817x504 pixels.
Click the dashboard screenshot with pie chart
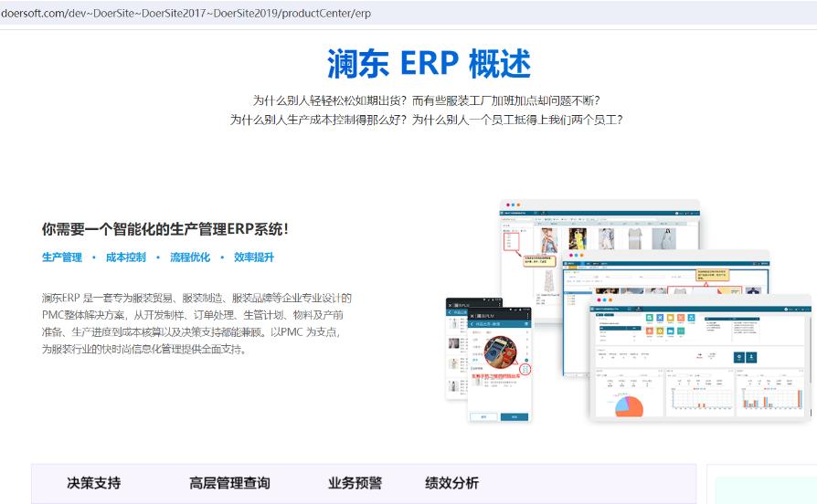(700, 357)
